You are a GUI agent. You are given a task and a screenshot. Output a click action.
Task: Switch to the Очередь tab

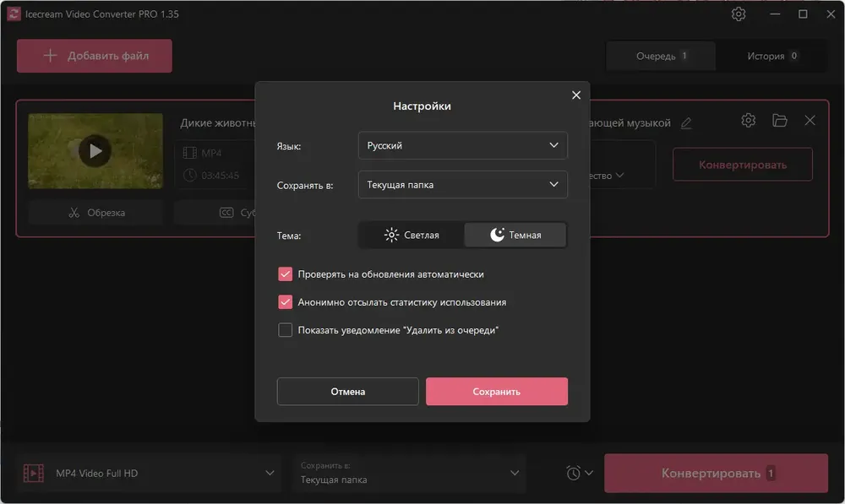click(661, 56)
